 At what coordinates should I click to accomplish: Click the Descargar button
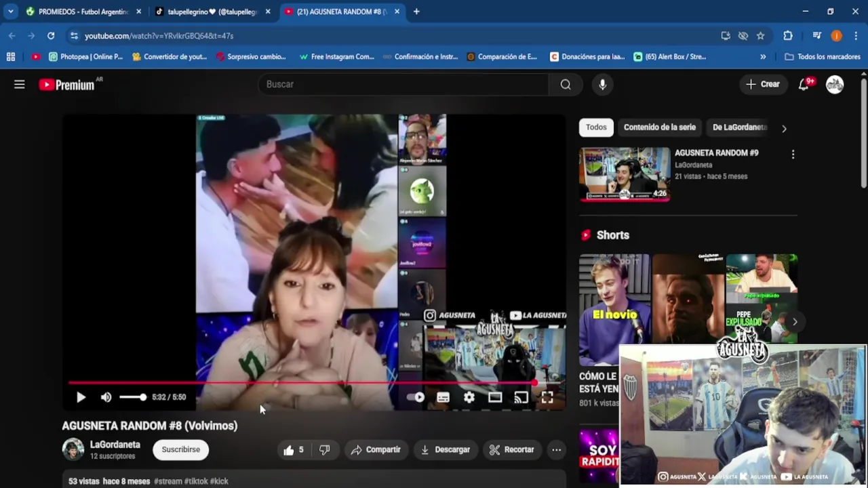tap(445, 449)
